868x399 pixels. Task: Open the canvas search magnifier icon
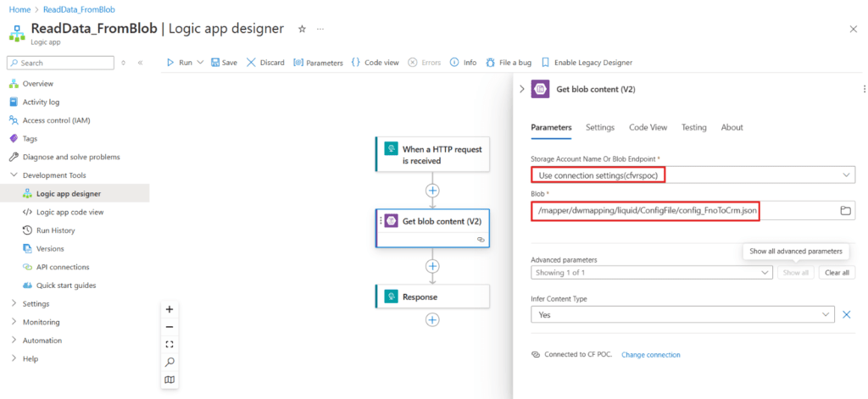coord(170,362)
